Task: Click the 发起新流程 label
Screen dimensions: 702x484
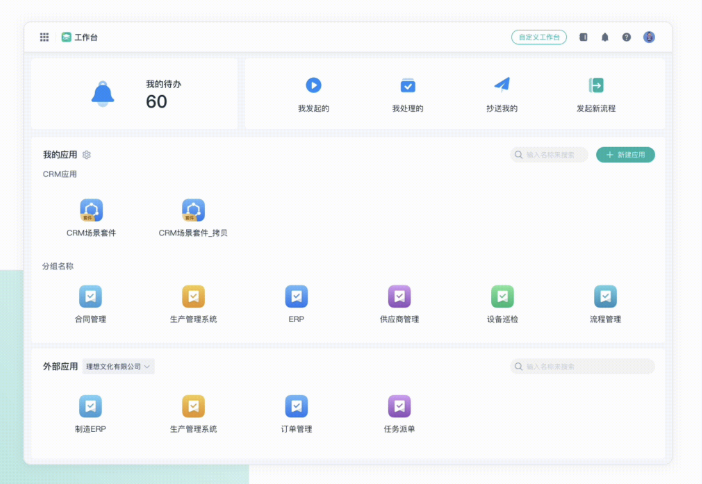Action: click(x=596, y=108)
